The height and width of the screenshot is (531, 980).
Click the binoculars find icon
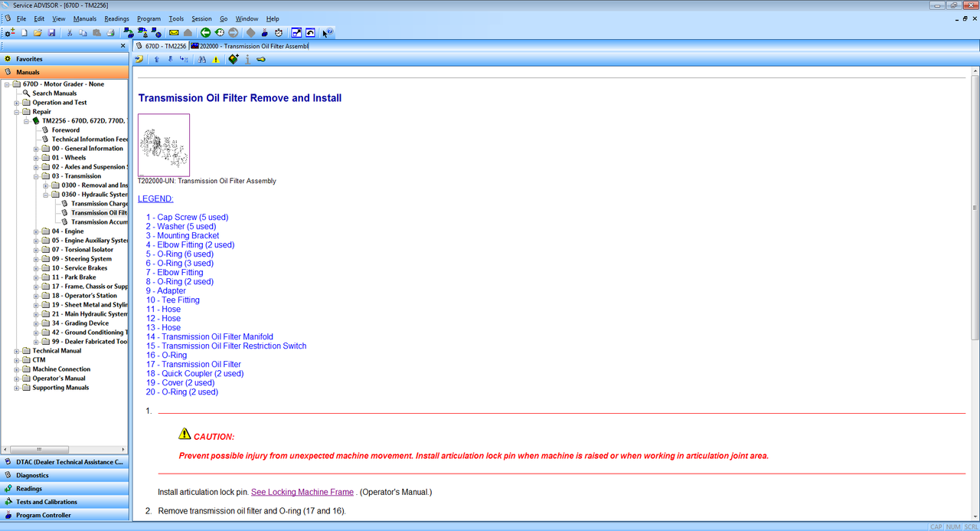tap(202, 59)
